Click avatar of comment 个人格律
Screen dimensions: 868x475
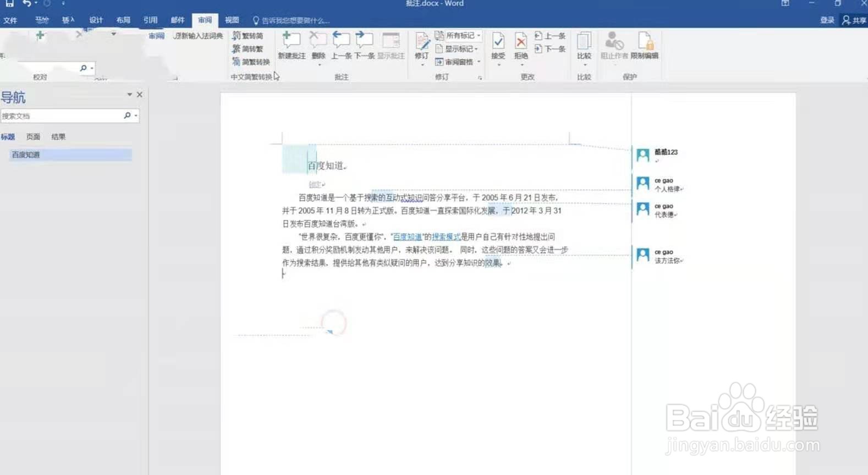click(643, 183)
